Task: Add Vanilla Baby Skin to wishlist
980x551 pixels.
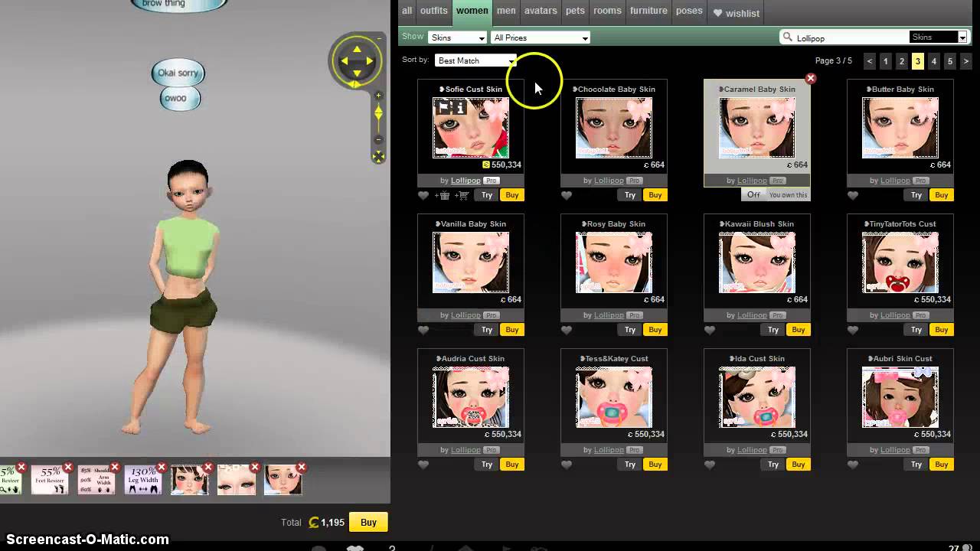Action: [423, 330]
